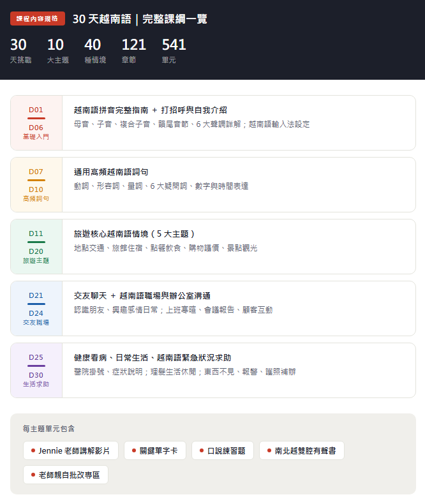425x504 pixels.
Task: Click title 越南語拼音完整指南 + 打招呼與自我介紹
Action: (151, 110)
